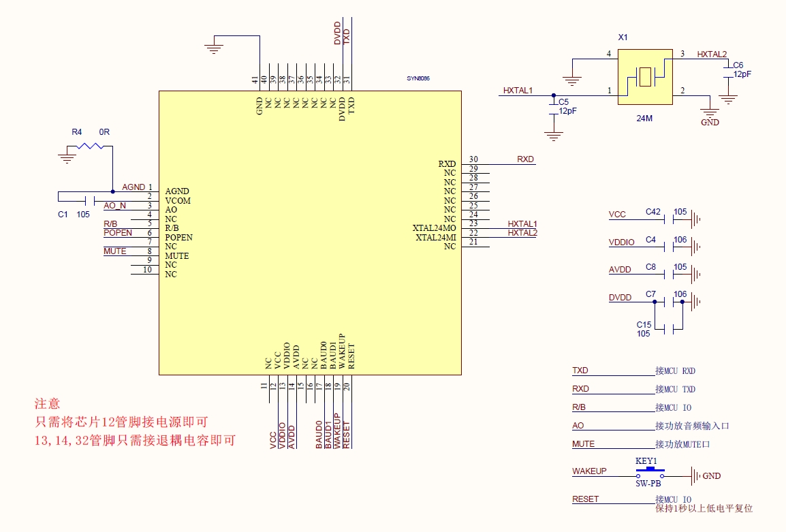Viewport: 786px width, 532px height.
Task: Click the R4 0R resistor symbol
Action: click(x=89, y=146)
